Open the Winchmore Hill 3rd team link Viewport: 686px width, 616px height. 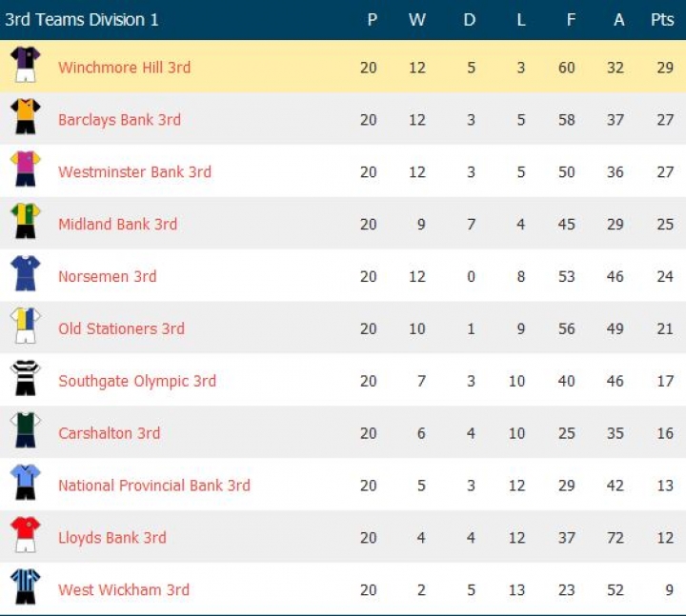[124, 68]
